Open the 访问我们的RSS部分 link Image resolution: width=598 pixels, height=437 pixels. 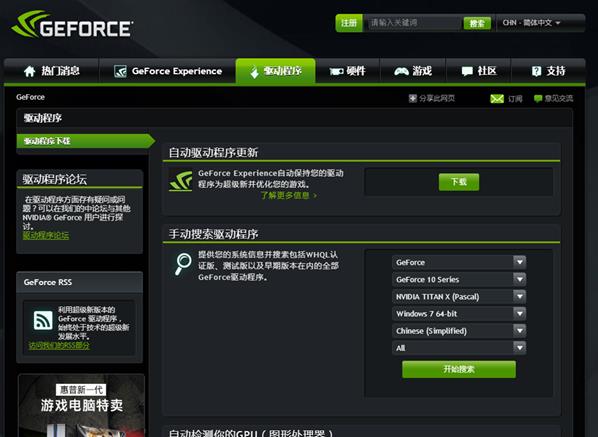point(59,346)
